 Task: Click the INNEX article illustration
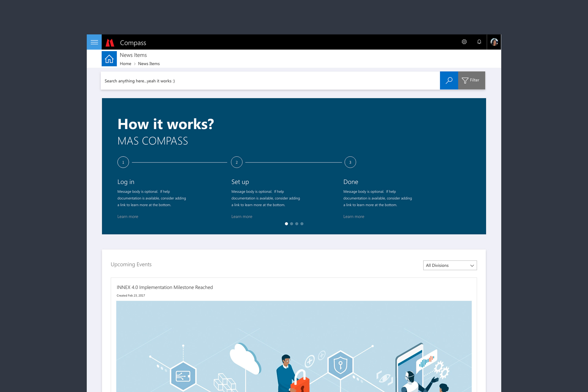click(x=294, y=347)
